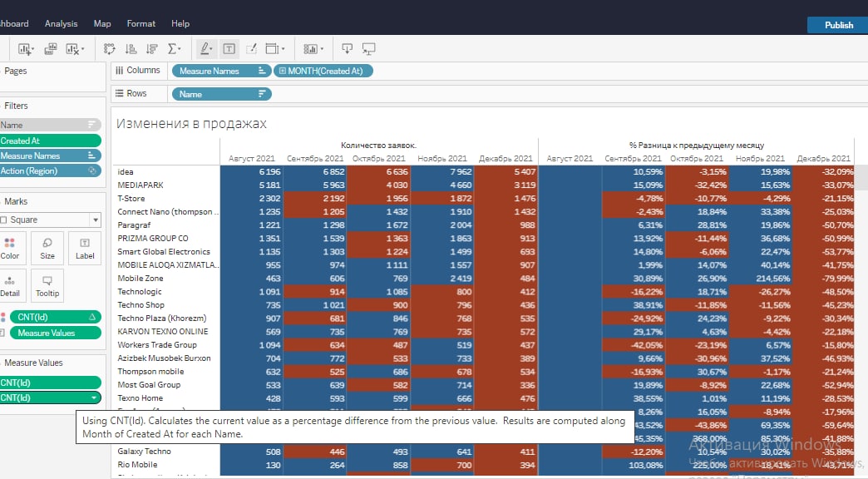Select the T-Store row label
The width and height of the screenshot is (868, 479).
131,198
